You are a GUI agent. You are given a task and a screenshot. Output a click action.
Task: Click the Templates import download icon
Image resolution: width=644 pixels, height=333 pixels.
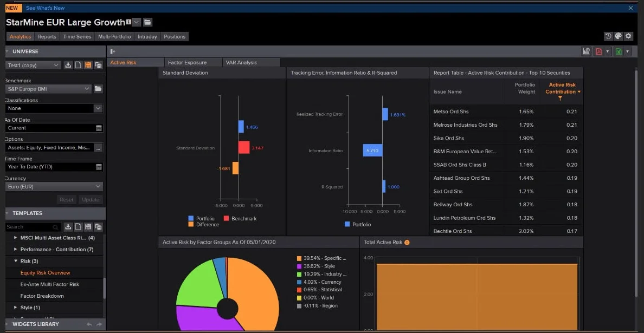point(68,227)
